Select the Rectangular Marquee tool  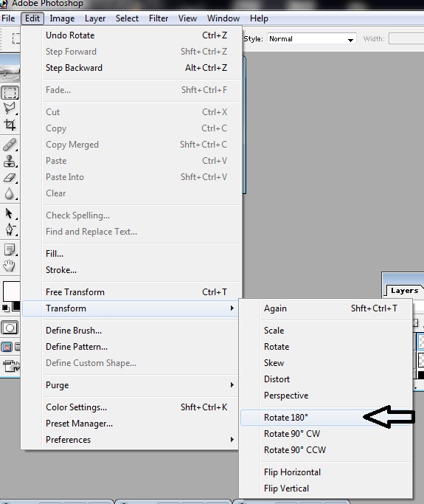10,92
